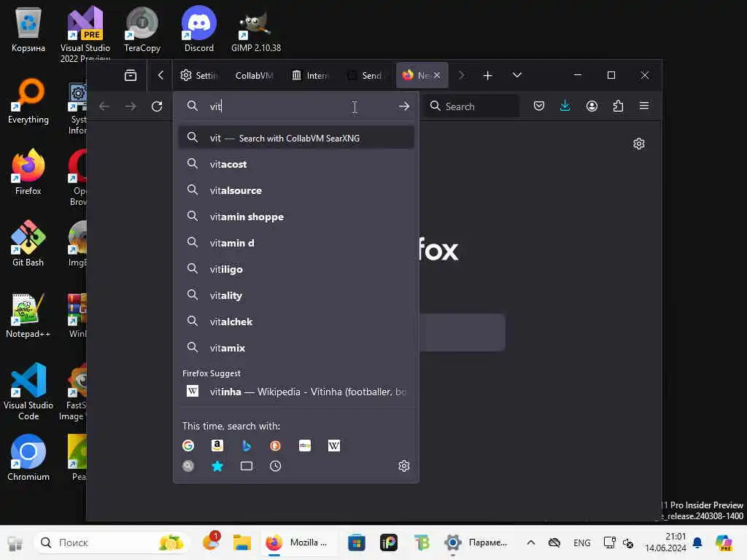Image resolution: width=747 pixels, height=560 pixels.
Task: Pick the 'vitiligo' suggestion
Action: click(x=296, y=268)
